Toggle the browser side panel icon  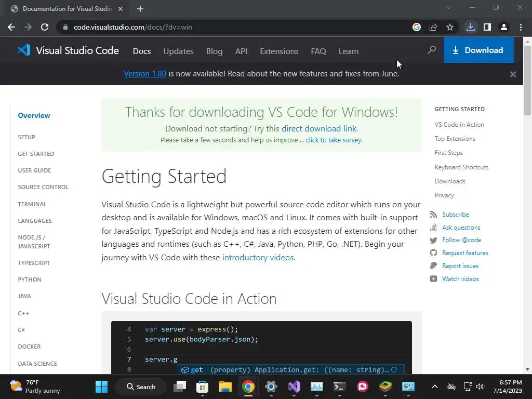(487, 27)
